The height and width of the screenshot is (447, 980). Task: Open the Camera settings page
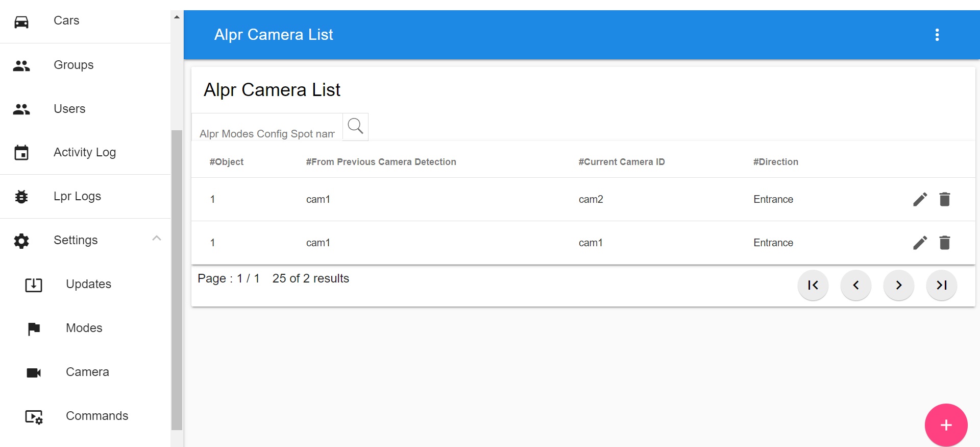click(85, 372)
